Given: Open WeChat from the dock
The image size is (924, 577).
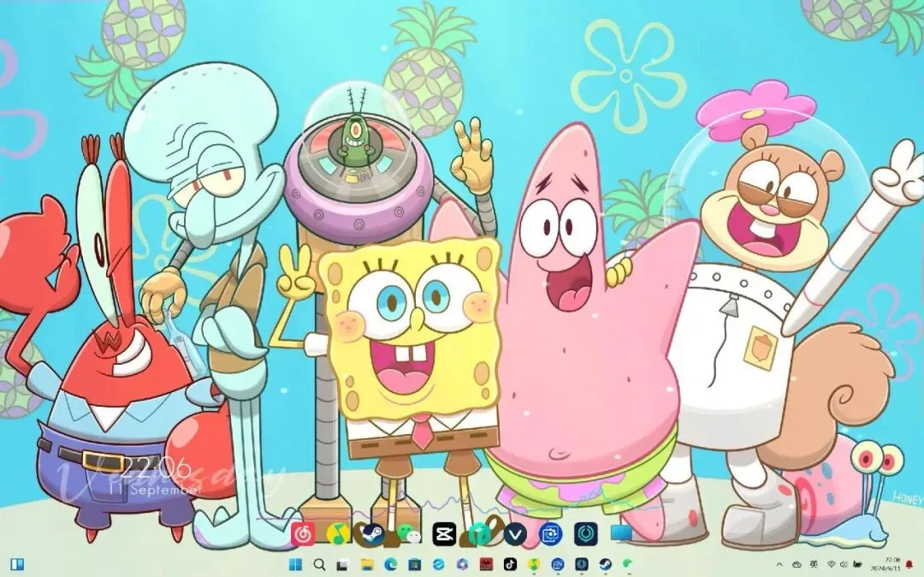Looking at the screenshot, I should [408, 534].
